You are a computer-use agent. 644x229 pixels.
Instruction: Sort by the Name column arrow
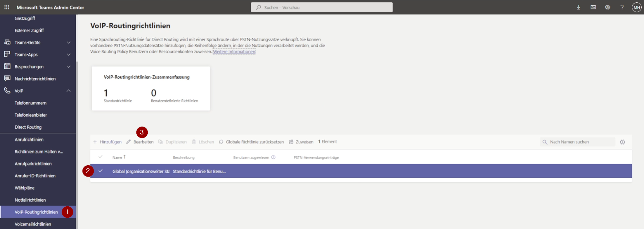click(125, 157)
